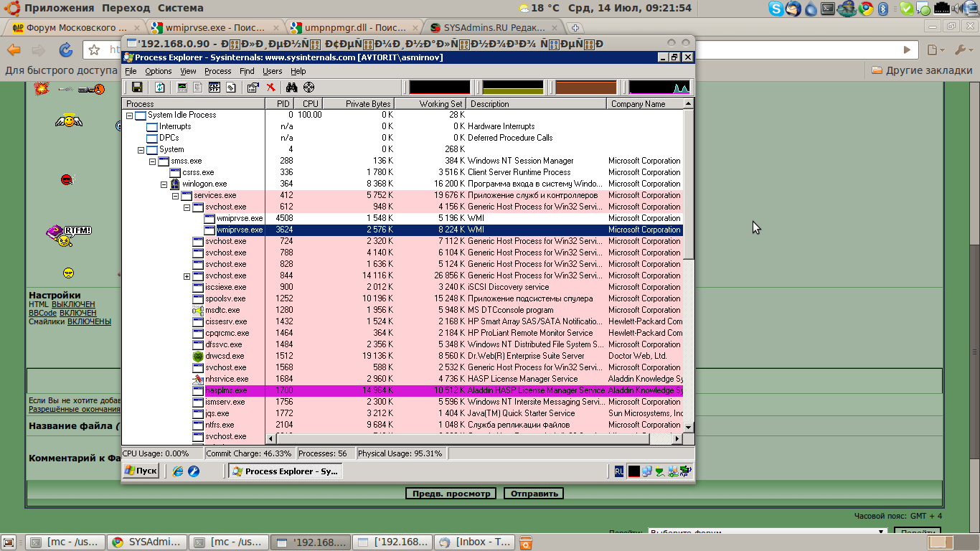This screenshot has width=980, height=551.
Task: Expand svchost.exe PID 844 tree node
Action: pyautogui.click(x=187, y=275)
